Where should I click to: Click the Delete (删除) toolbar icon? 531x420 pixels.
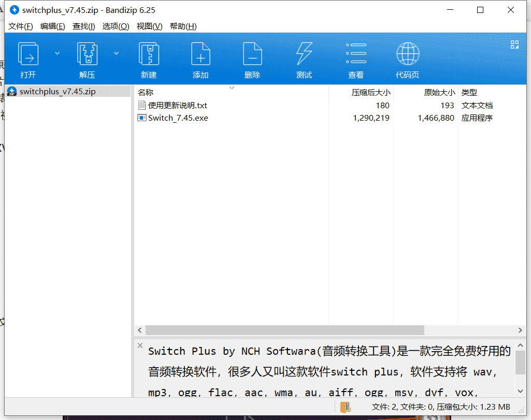click(x=252, y=54)
